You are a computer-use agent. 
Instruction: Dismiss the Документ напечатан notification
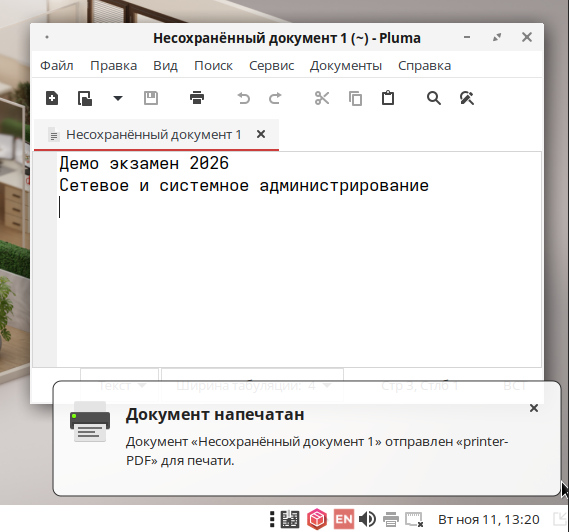pyautogui.click(x=534, y=408)
